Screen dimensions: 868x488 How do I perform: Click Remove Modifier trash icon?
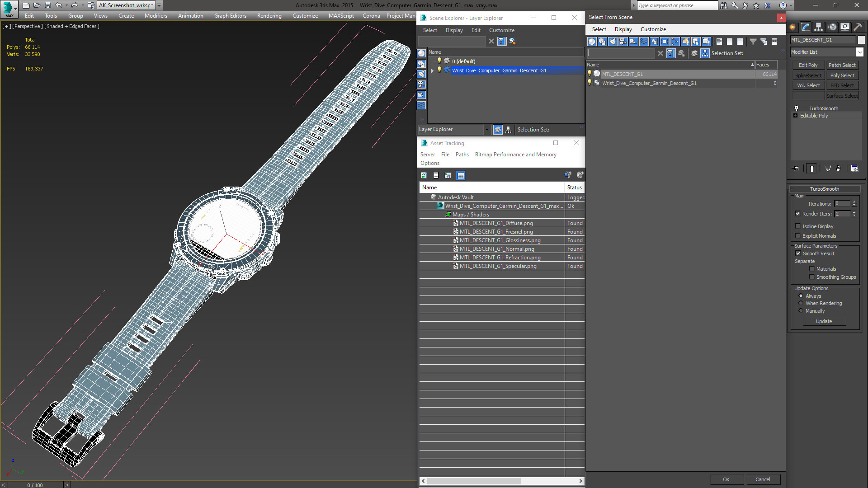[x=839, y=169]
